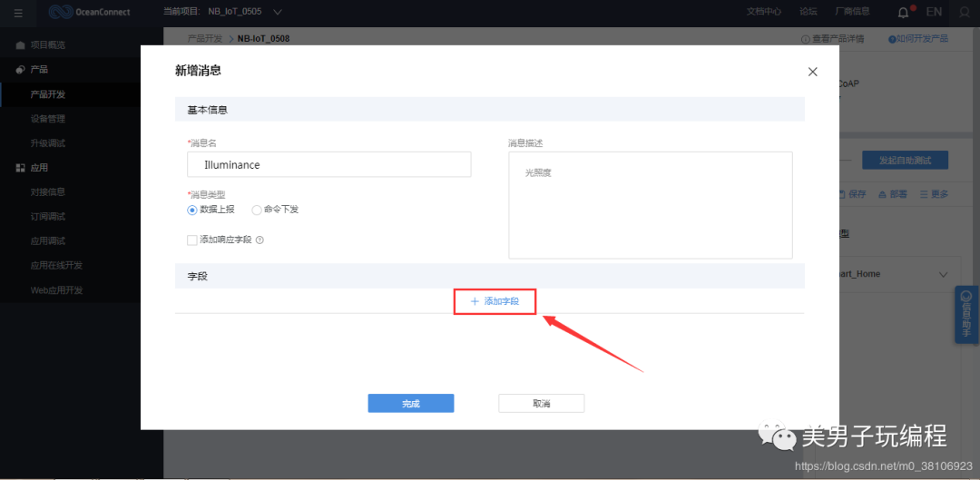Open 应用在线开发 in the sidebar
The height and width of the screenshot is (480, 980).
click(x=56, y=265)
